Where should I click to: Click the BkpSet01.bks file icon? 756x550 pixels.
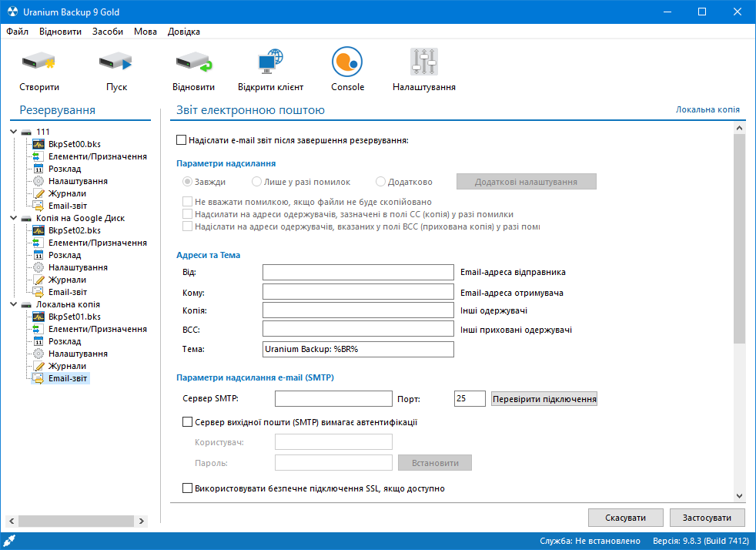38,317
